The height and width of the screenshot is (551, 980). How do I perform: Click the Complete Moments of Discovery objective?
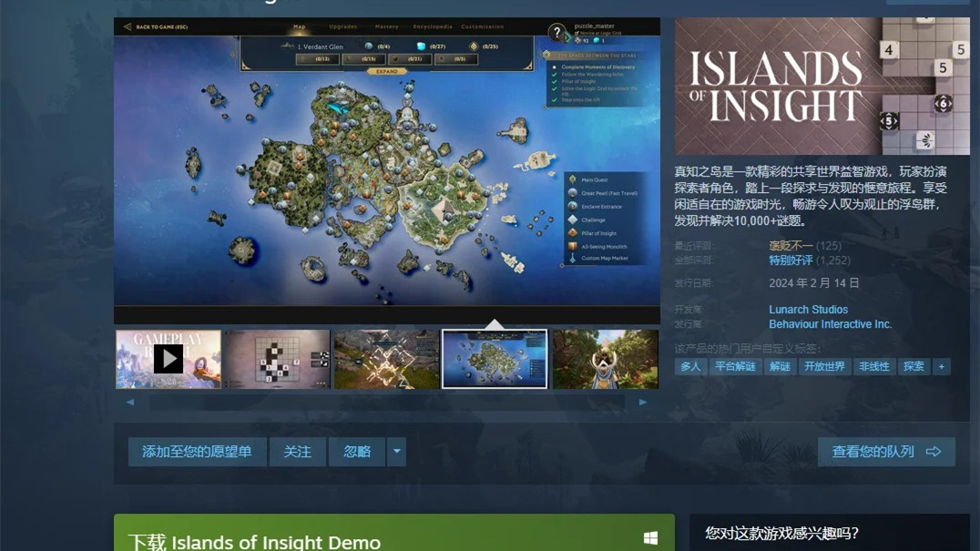click(x=597, y=66)
